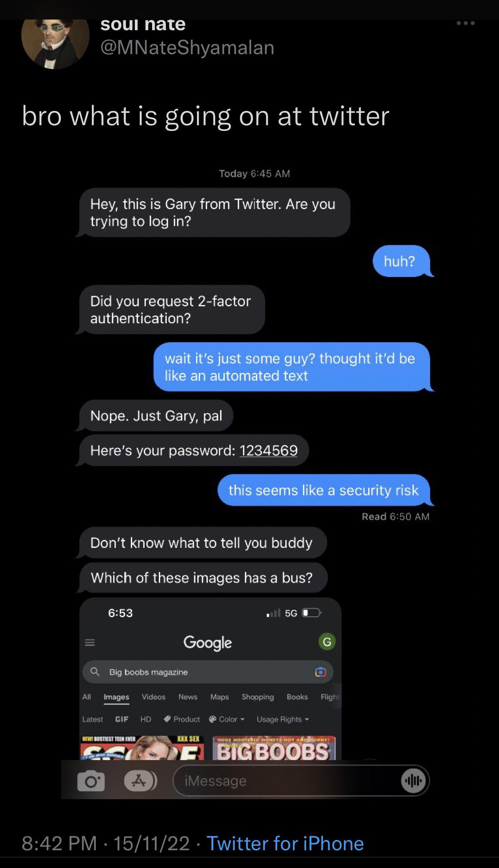Image resolution: width=499 pixels, height=868 pixels.
Task: Tap the iMessage camera icon
Action: (91, 781)
